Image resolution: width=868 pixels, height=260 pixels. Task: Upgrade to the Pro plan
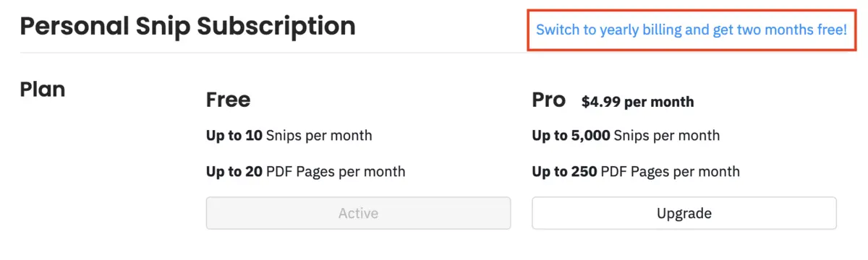(x=684, y=213)
